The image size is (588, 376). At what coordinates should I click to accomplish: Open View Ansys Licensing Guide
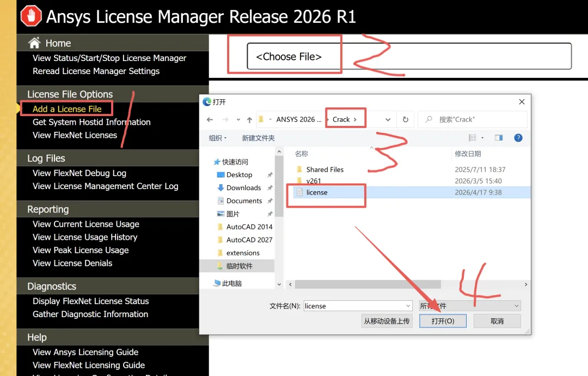[x=85, y=352]
